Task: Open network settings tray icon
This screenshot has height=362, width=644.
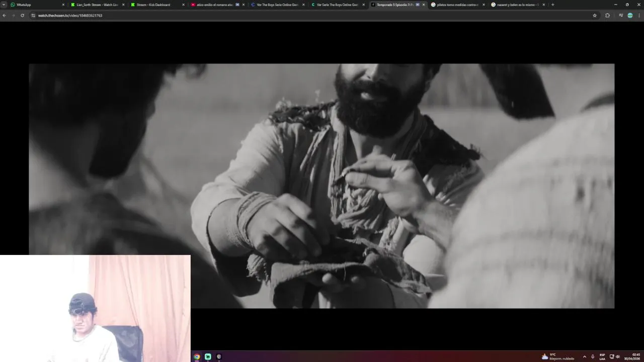Action: point(612,356)
